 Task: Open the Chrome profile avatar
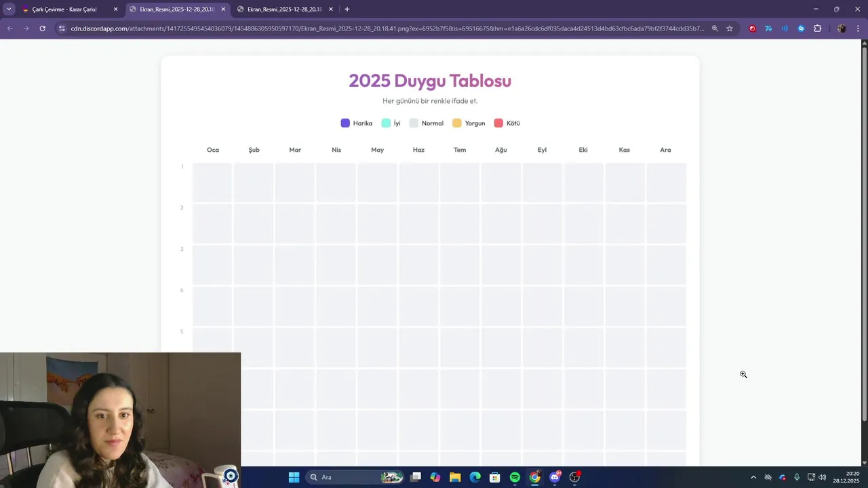click(x=842, y=28)
